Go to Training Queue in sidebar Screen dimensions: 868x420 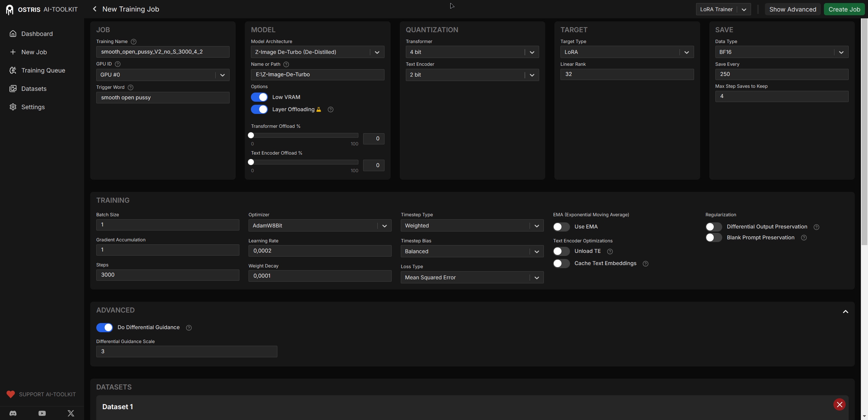(43, 71)
